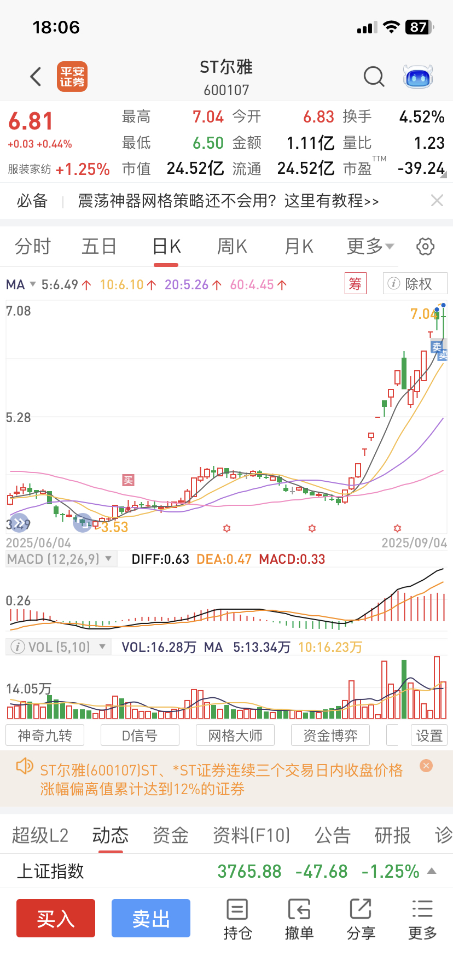Tap the VOL info circle icon
This screenshot has height=980, width=453.
pyautogui.click(x=18, y=647)
